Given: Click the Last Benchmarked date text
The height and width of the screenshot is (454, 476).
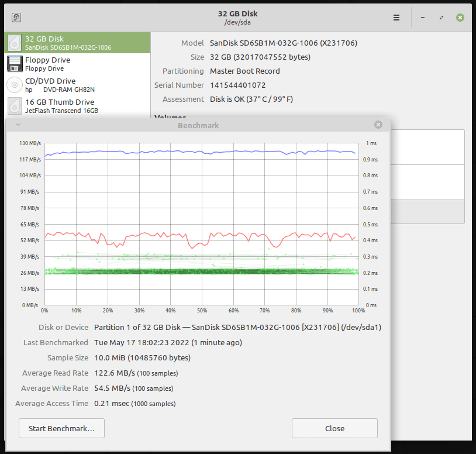Looking at the screenshot, I should click(168, 343).
